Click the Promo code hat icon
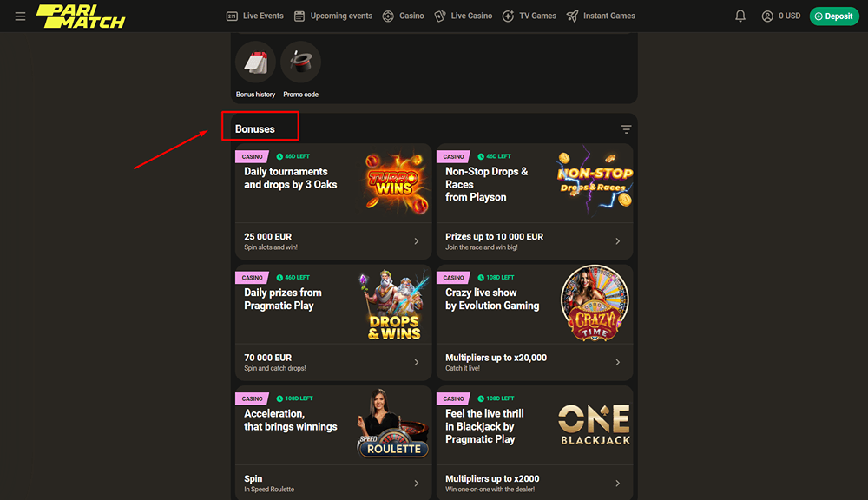This screenshot has width=868, height=500. click(x=300, y=62)
